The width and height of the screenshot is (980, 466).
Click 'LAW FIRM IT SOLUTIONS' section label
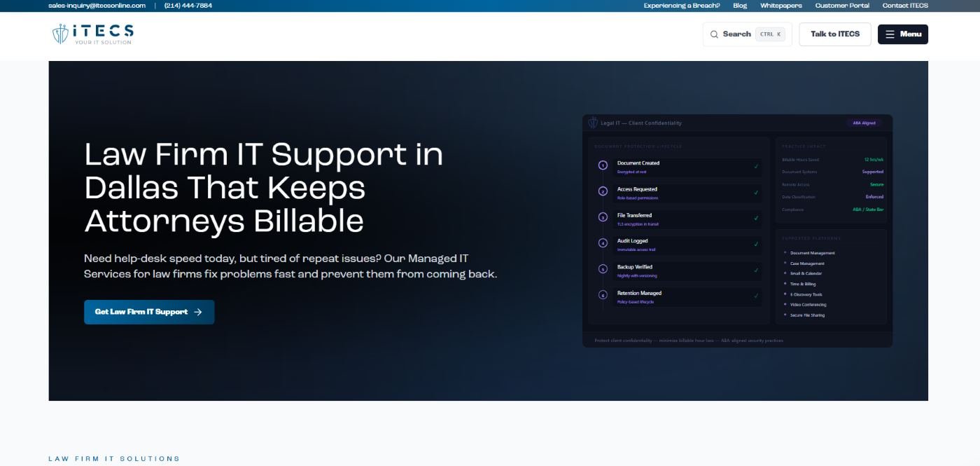tap(114, 459)
